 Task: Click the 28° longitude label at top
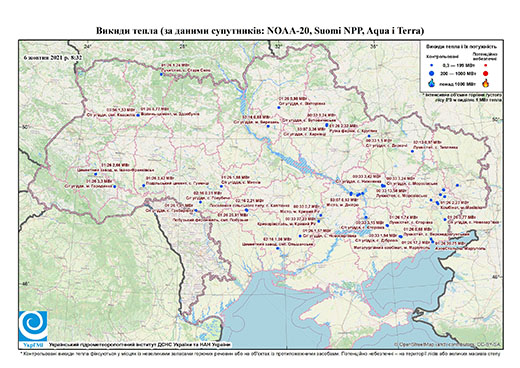(183, 46)
